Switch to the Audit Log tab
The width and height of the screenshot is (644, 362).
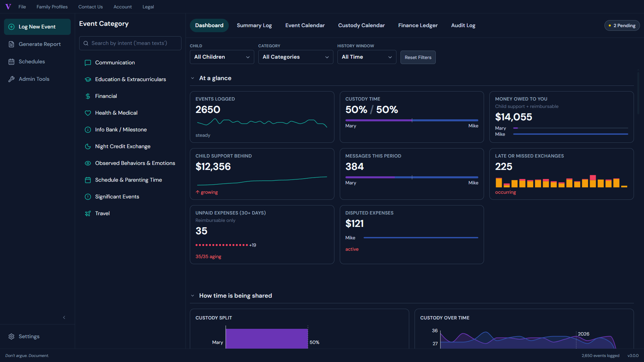pyautogui.click(x=463, y=25)
